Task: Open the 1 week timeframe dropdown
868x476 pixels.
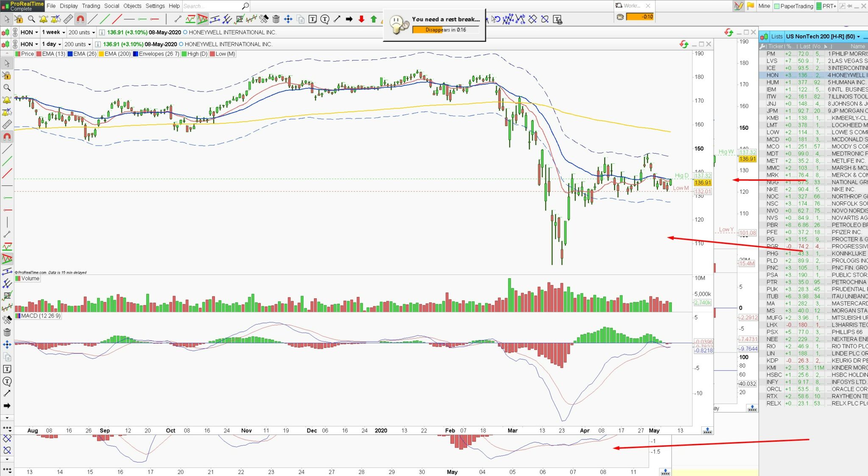Action: [53, 32]
